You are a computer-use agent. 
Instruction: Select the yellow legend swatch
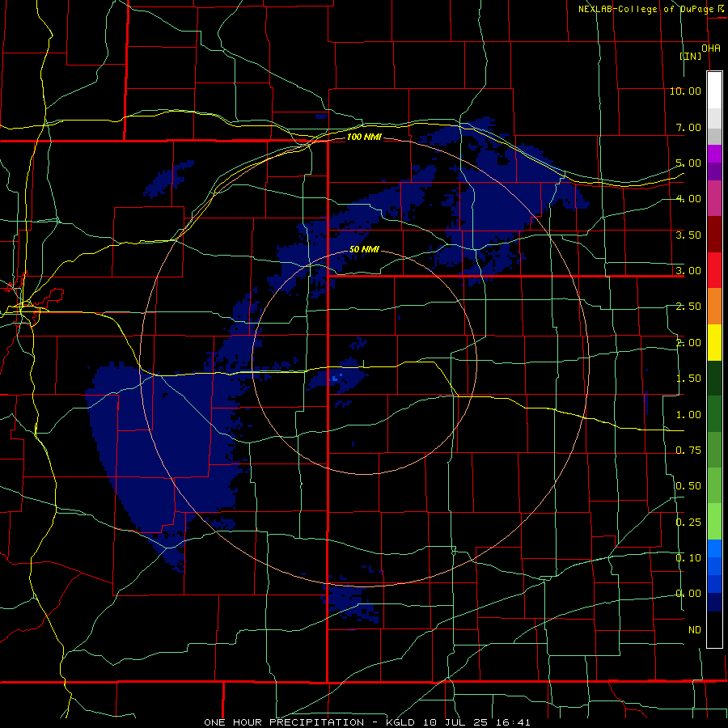tap(714, 343)
